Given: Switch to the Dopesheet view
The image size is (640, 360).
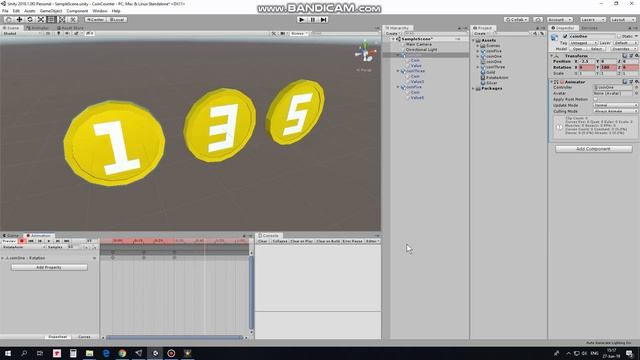Looking at the screenshot, I should [57, 337].
